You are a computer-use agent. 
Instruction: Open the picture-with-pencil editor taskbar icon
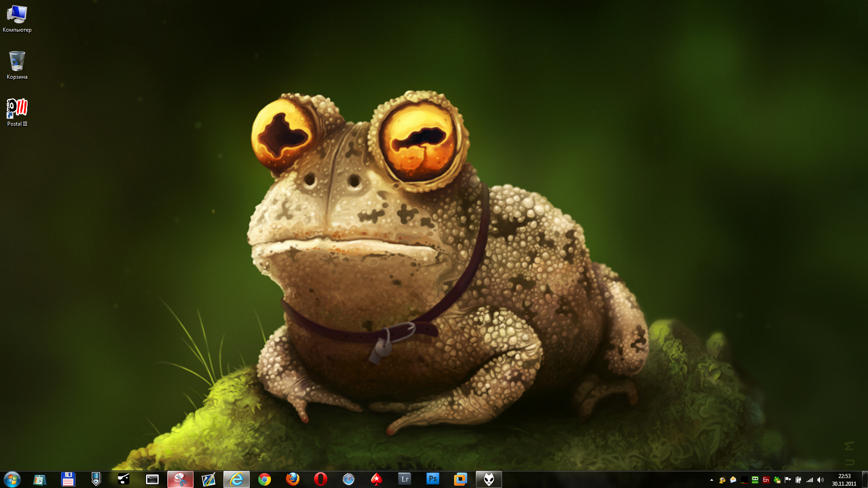(x=209, y=479)
